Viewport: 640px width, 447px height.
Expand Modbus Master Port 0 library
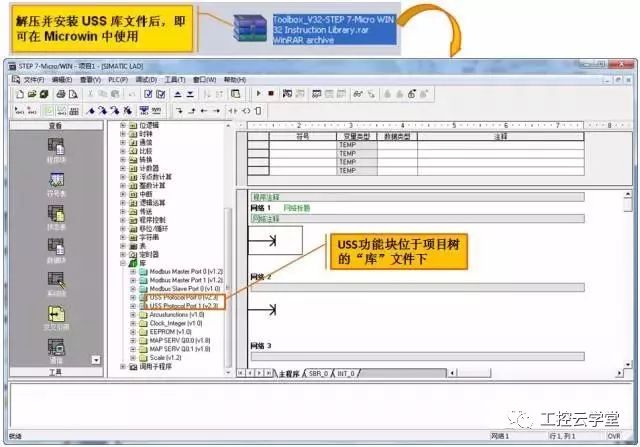(133, 271)
